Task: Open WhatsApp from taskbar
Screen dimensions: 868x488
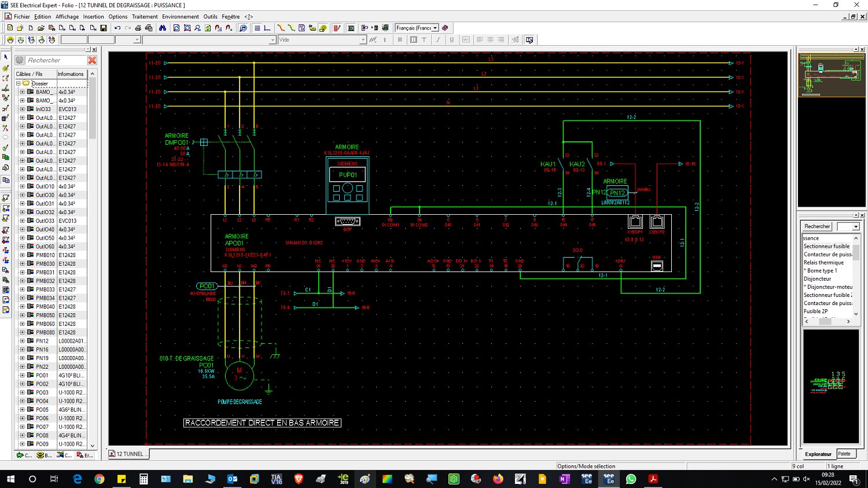Action: click(631, 479)
